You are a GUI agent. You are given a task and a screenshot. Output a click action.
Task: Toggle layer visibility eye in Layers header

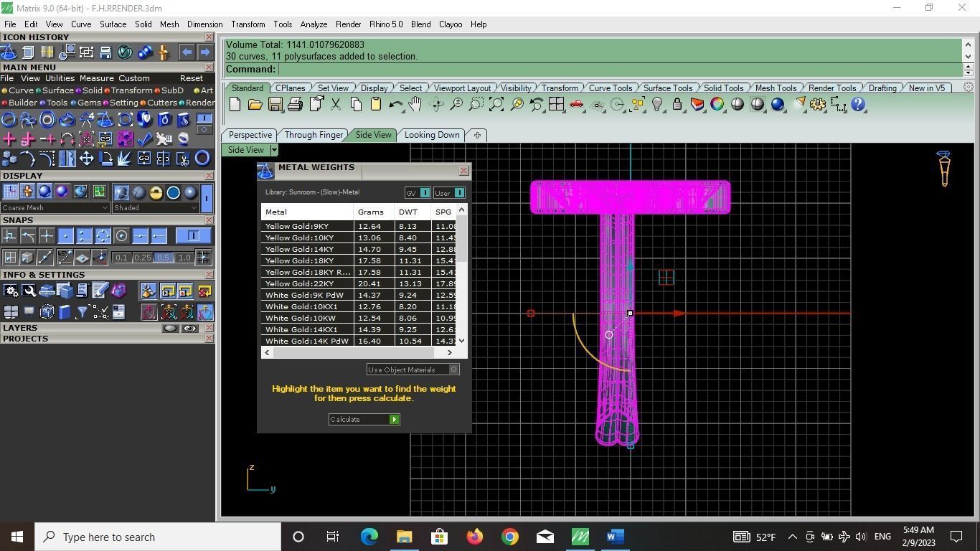click(x=189, y=329)
